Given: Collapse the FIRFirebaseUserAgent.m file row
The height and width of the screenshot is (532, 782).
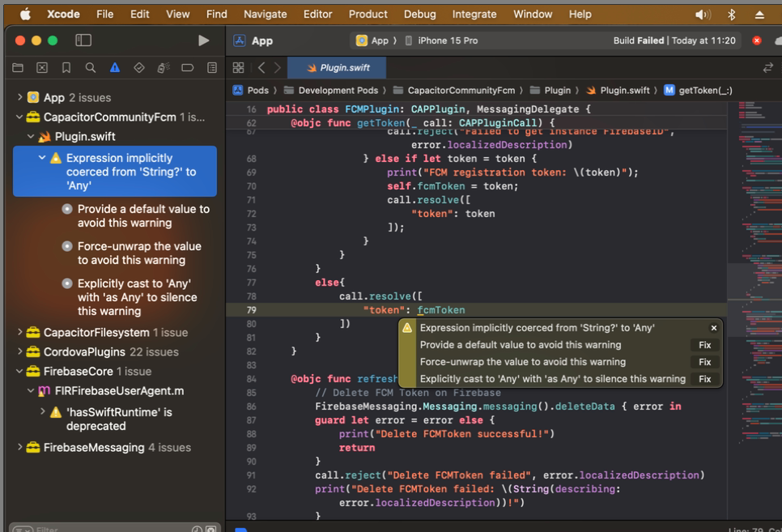Looking at the screenshot, I should (31, 391).
